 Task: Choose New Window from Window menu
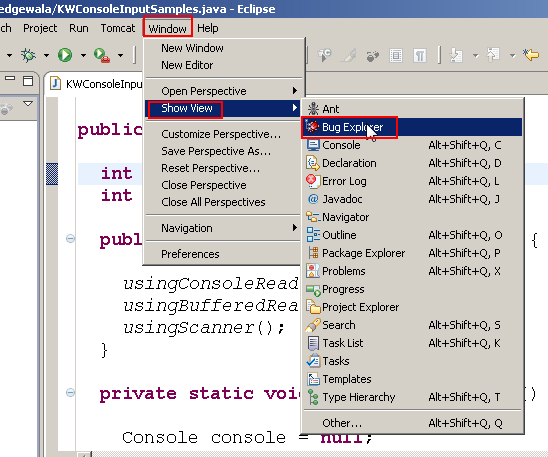point(224,48)
